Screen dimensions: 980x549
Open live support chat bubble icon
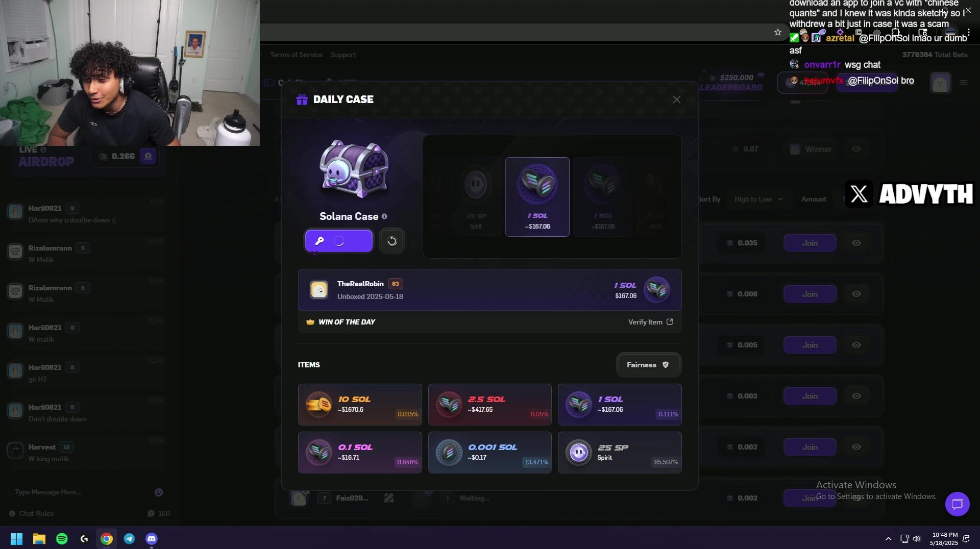(x=957, y=504)
